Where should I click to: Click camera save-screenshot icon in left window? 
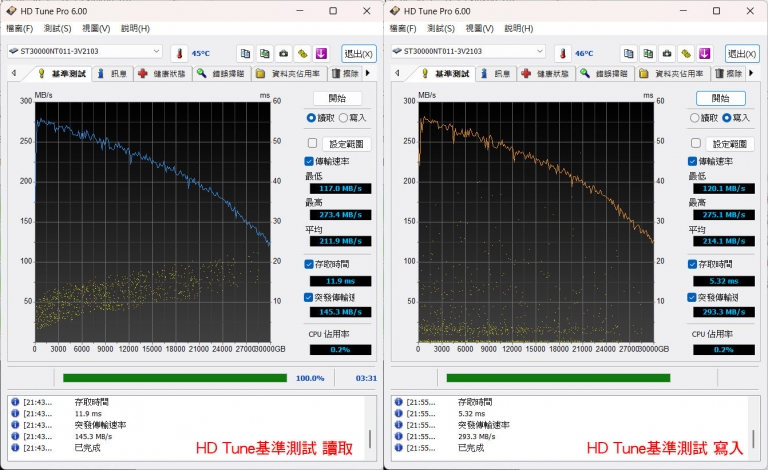284,53
